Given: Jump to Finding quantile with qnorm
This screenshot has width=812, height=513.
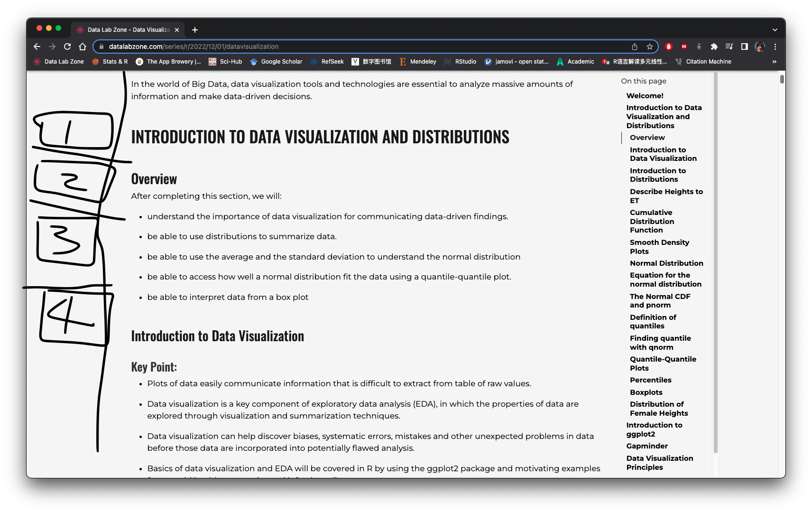Looking at the screenshot, I should [660, 343].
